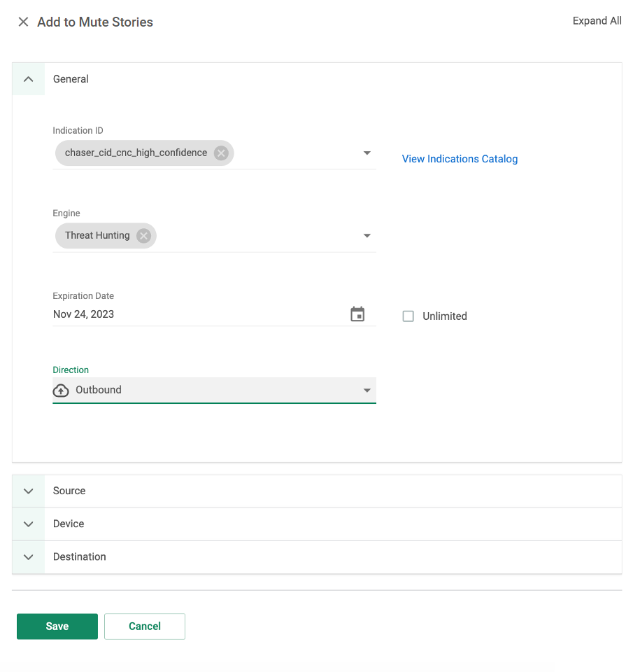Enable the Unlimited expiration checkbox
The image size is (640, 672).
pyautogui.click(x=408, y=316)
